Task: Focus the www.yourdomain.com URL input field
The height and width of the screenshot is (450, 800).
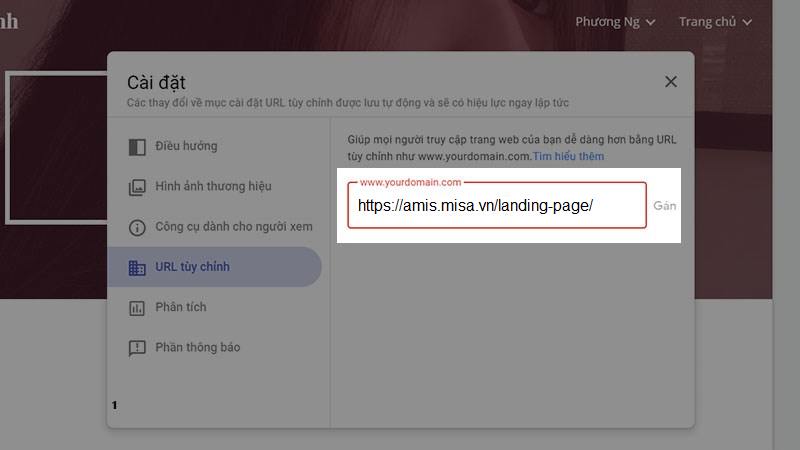Action: pos(497,205)
